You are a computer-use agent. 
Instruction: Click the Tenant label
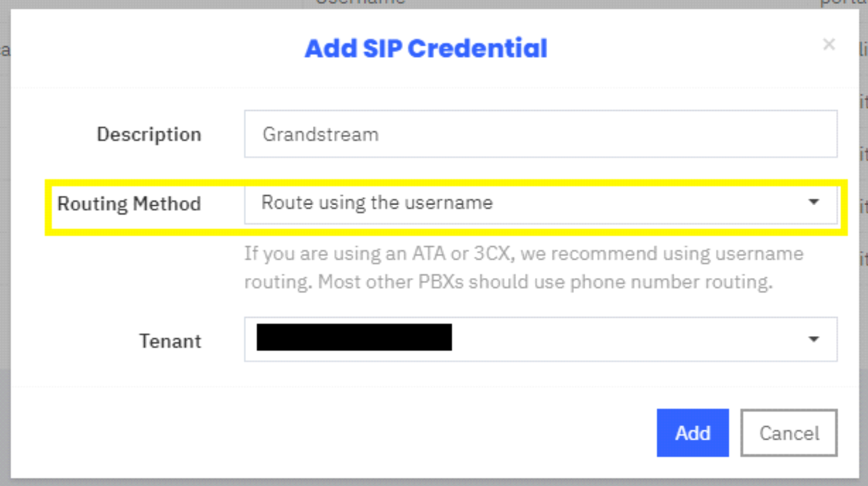(x=170, y=341)
